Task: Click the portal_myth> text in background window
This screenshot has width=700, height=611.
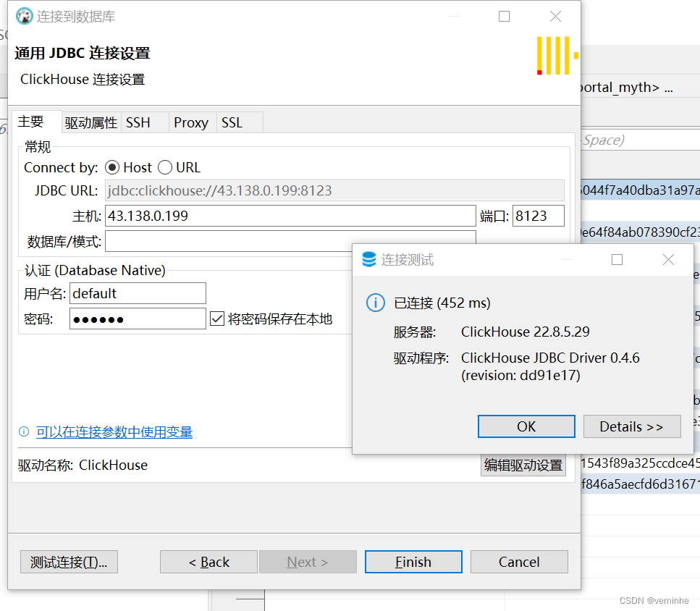Action: [x=620, y=88]
